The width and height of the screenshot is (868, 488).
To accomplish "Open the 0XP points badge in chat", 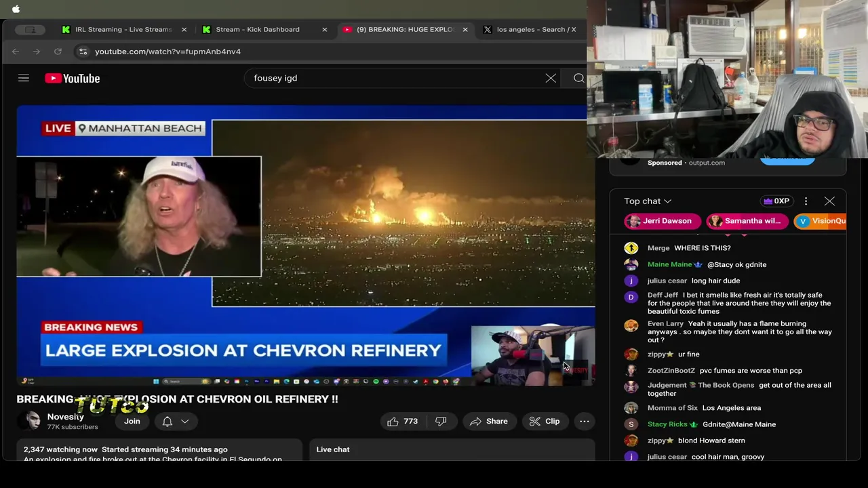I will [776, 201].
